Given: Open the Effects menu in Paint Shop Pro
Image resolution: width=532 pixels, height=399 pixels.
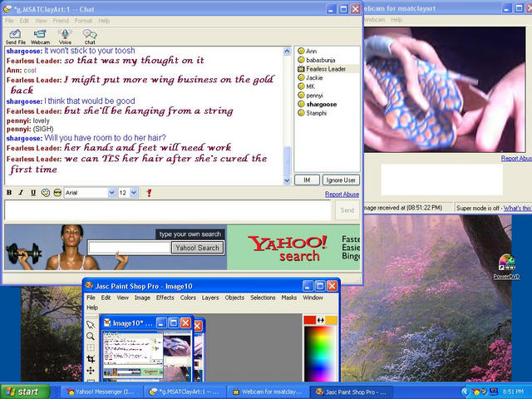Looking at the screenshot, I should (165, 298).
